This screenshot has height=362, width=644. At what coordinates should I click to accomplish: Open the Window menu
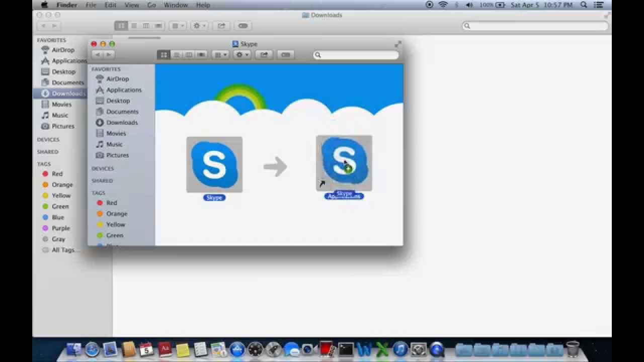176,5
